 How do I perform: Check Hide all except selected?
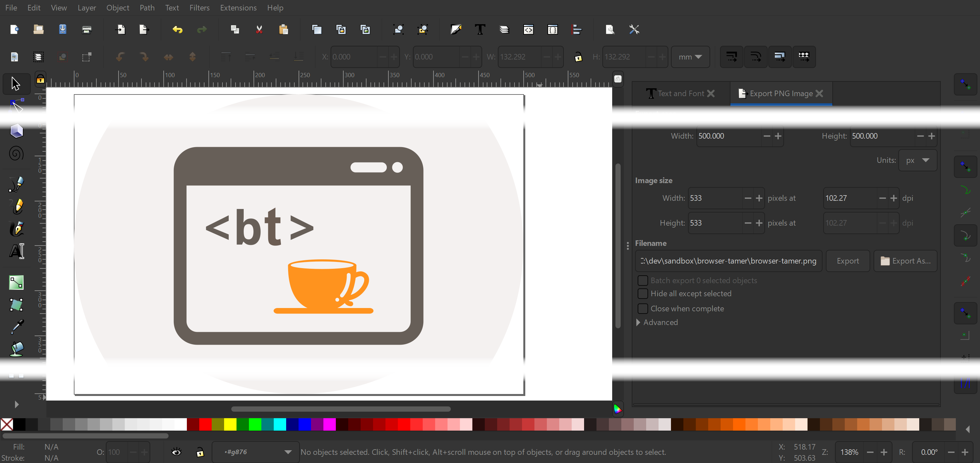point(643,294)
